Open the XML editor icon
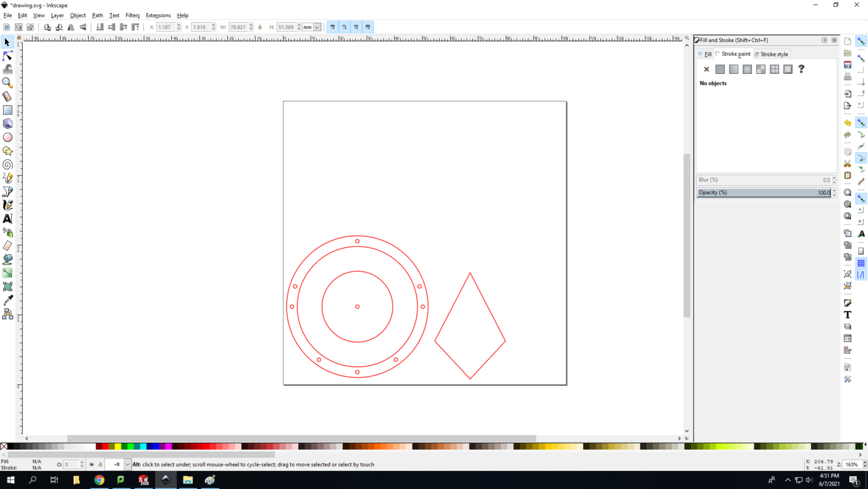 [848, 338]
